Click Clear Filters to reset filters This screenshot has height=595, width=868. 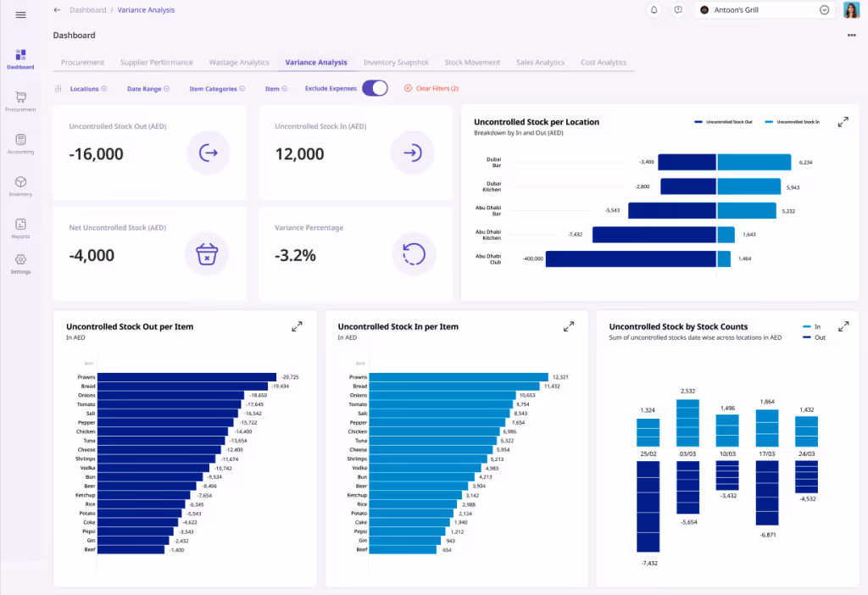(x=431, y=87)
